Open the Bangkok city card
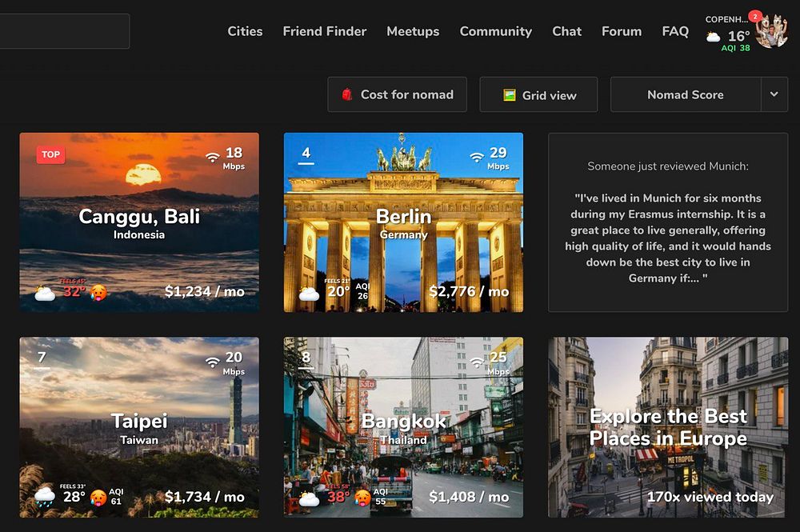Screen dimensions: 800x532 click(403, 427)
